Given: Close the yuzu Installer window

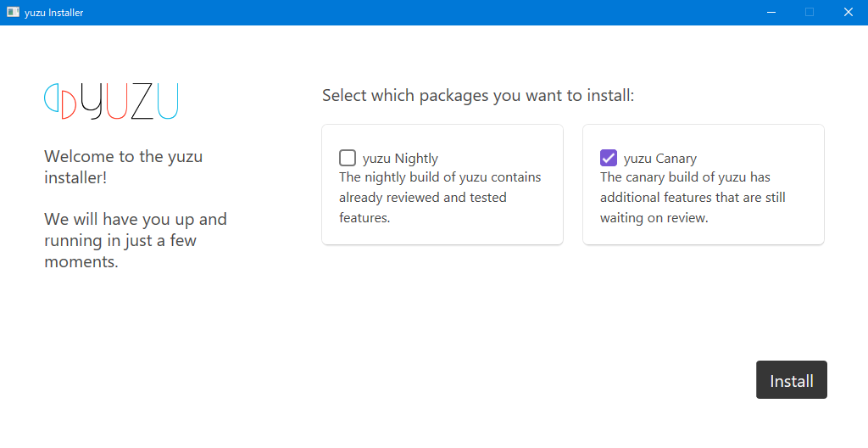Looking at the screenshot, I should (848, 13).
